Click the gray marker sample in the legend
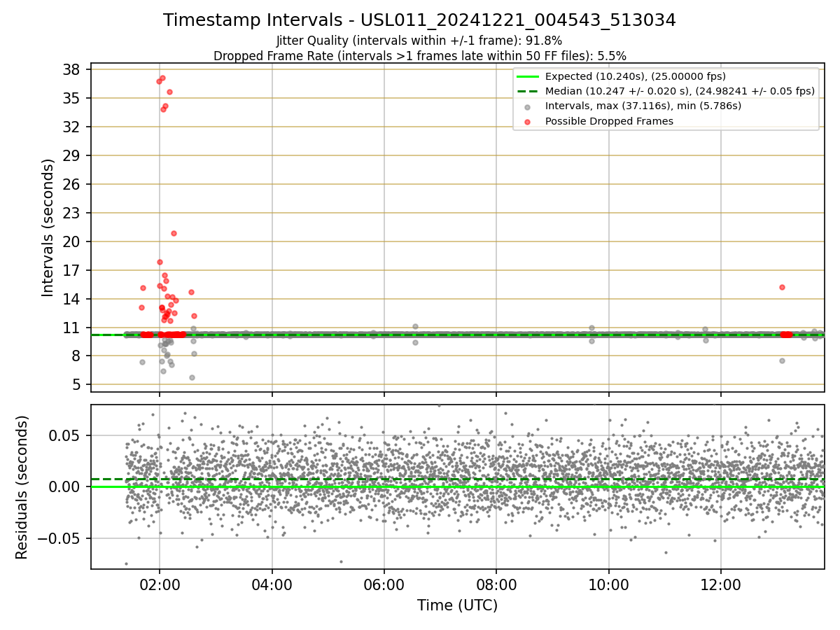Image resolution: width=840 pixels, height=630 pixels. 528,106
